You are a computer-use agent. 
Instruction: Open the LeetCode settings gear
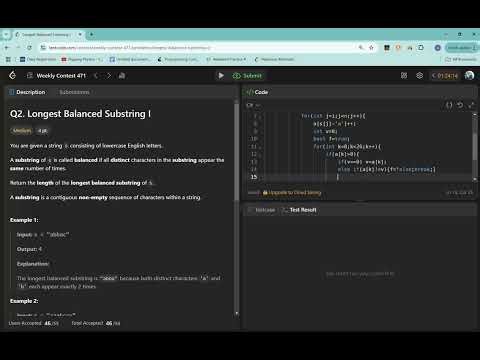point(419,76)
